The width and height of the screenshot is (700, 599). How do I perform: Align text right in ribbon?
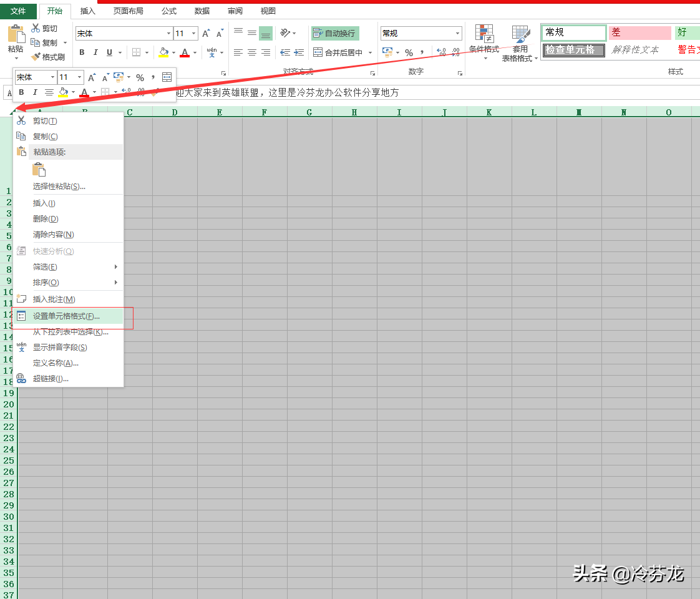pos(266,52)
